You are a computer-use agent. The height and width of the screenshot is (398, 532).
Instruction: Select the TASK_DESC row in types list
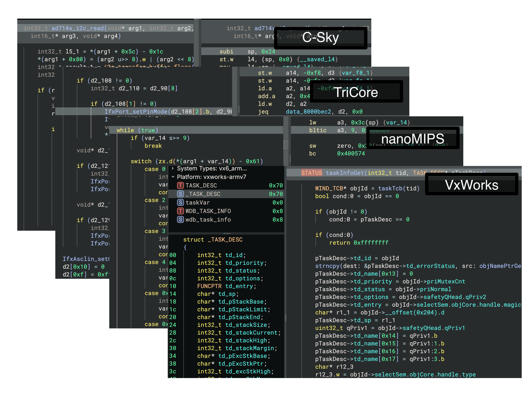226,185
